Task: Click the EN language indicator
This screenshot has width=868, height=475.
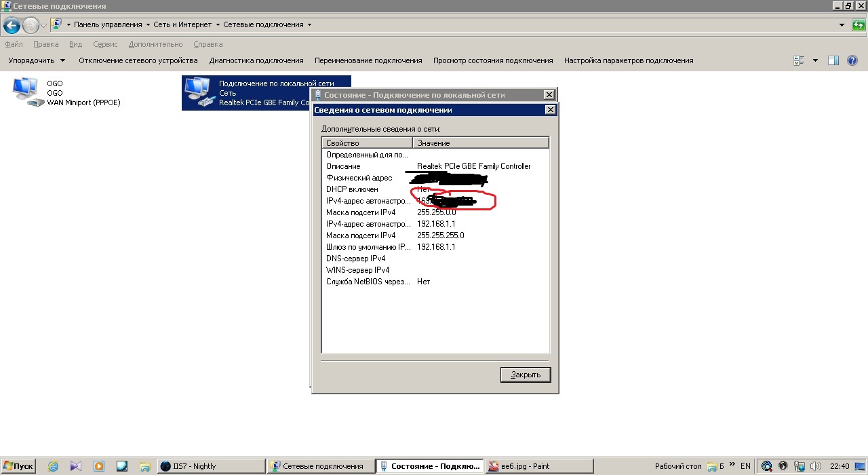Action: (745, 466)
